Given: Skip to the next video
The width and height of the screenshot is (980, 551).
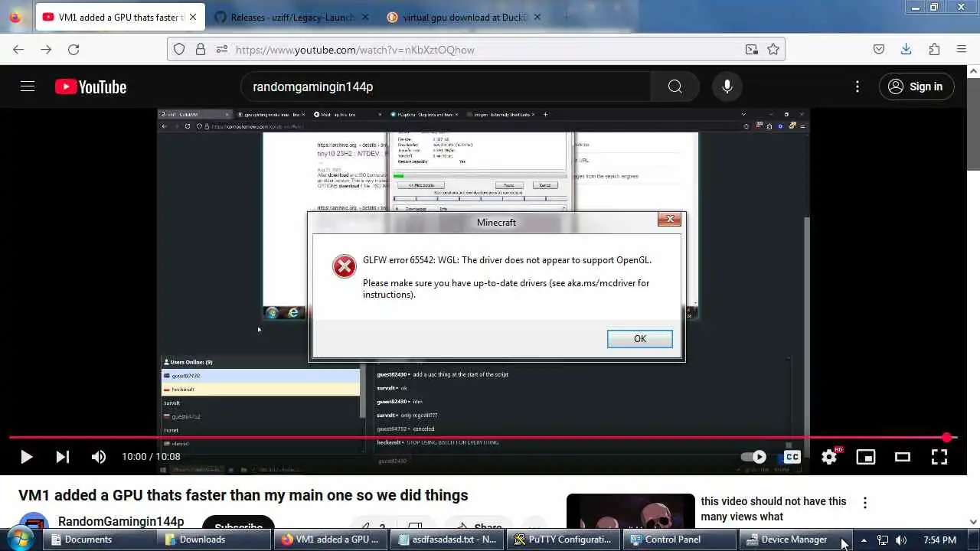Looking at the screenshot, I should coord(63,457).
